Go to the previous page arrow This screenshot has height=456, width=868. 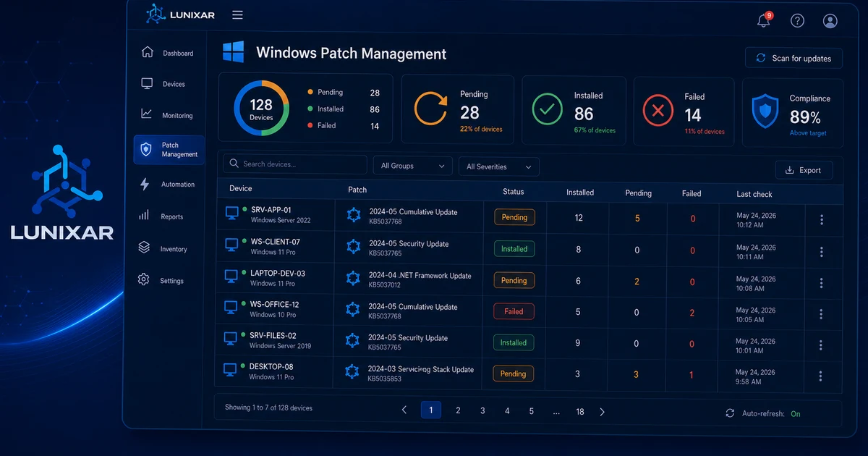click(x=404, y=410)
